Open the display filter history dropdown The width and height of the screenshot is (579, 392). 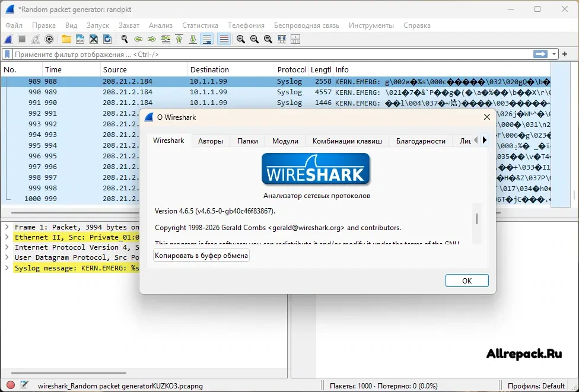[x=554, y=54]
